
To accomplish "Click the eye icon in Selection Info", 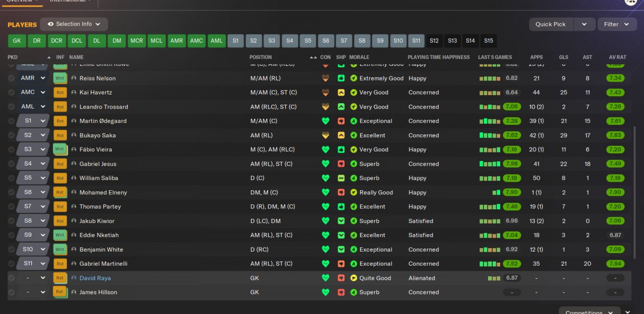I will pyautogui.click(x=51, y=24).
